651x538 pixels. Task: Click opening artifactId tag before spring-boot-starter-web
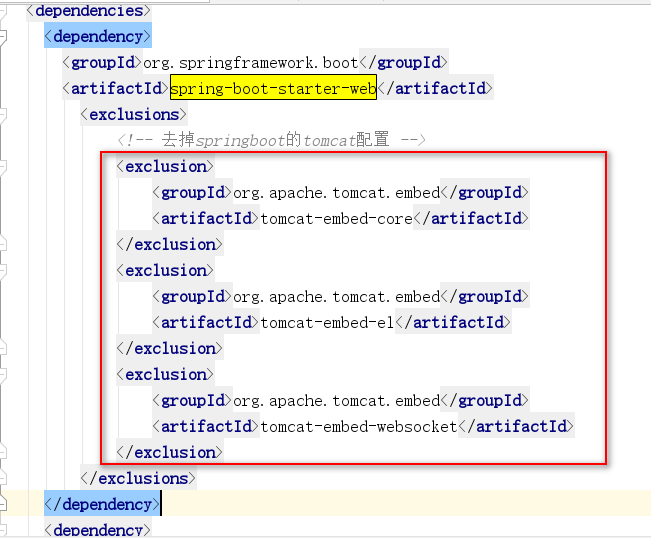116,88
